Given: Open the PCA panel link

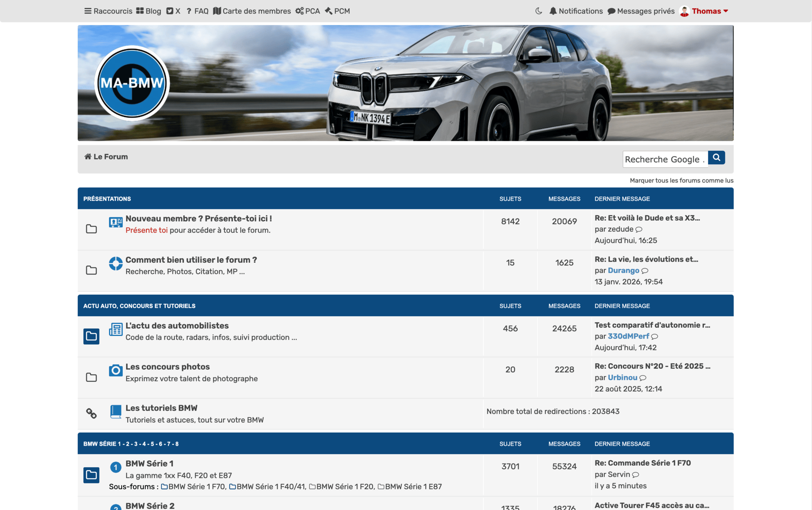Looking at the screenshot, I should coord(307,11).
